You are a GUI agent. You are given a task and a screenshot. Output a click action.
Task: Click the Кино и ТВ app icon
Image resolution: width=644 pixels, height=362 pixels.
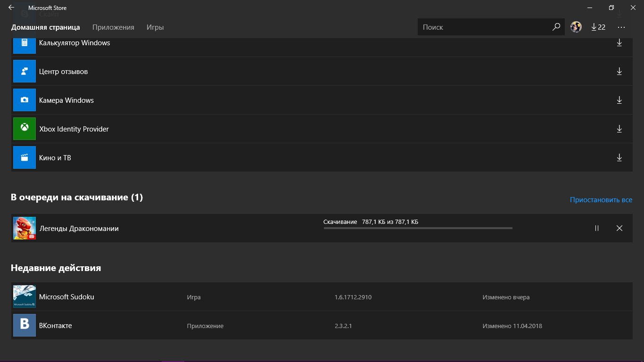tap(25, 158)
